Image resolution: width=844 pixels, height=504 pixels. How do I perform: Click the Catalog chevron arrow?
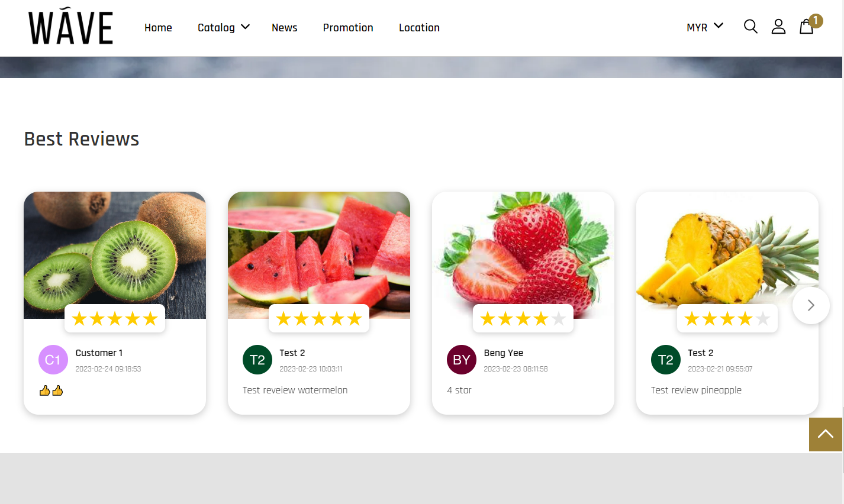(245, 27)
